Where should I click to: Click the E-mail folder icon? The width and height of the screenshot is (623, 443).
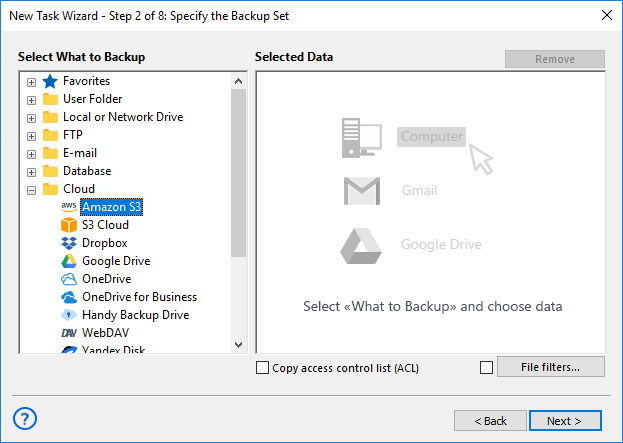point(50,153)
